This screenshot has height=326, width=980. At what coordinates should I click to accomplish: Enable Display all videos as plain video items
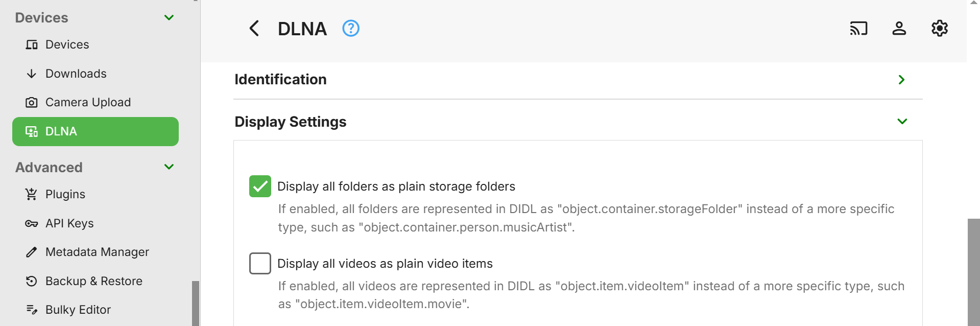tap(260, 264)
